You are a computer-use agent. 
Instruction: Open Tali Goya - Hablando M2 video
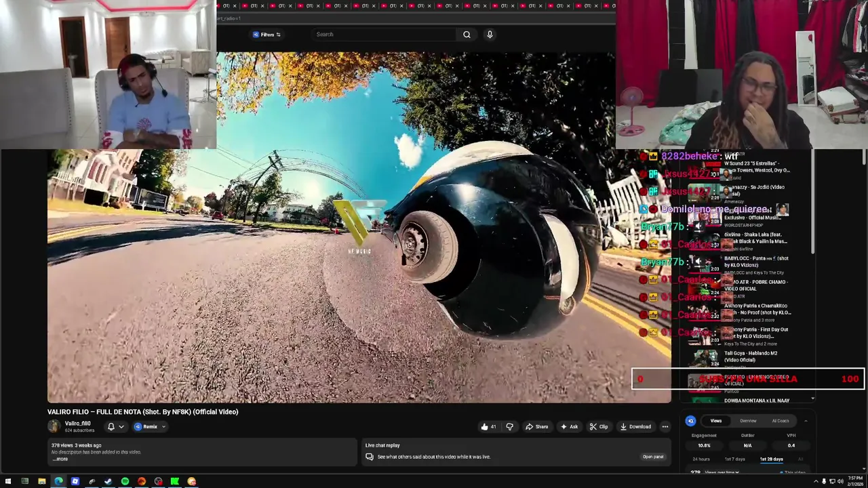751,357
